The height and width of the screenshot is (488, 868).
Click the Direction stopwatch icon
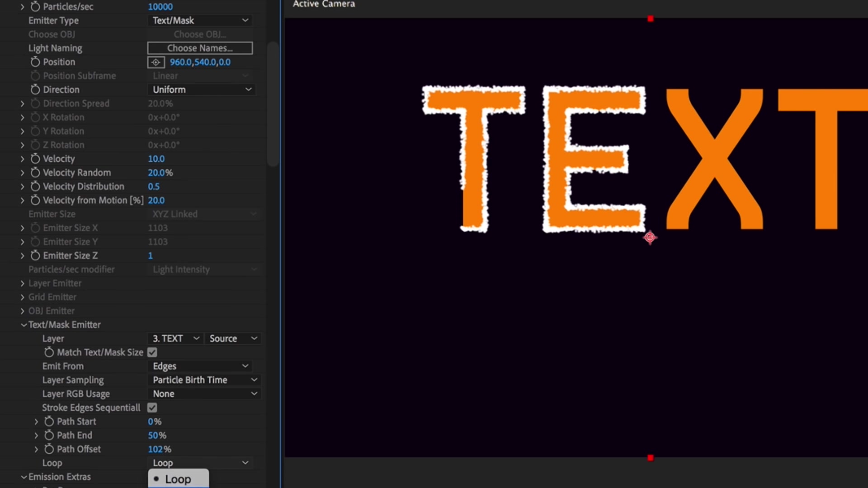tap(35, 89)
